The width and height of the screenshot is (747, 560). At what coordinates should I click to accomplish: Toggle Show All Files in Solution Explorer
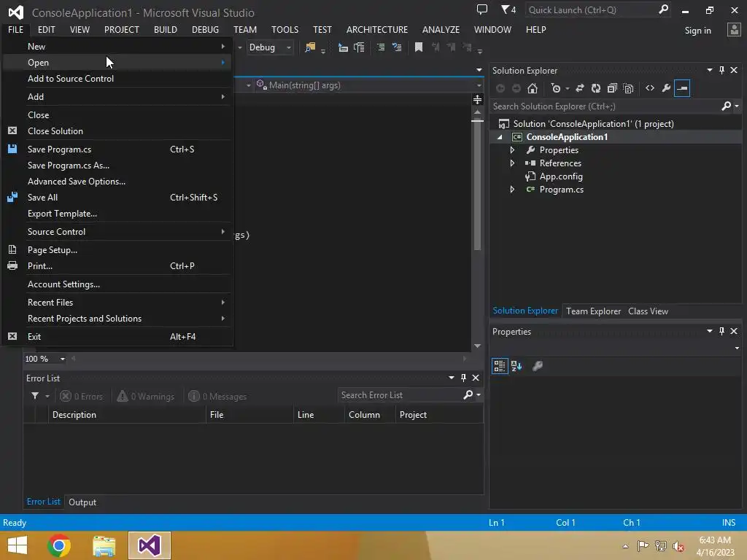pyautogui.click(x=628, y=88)
